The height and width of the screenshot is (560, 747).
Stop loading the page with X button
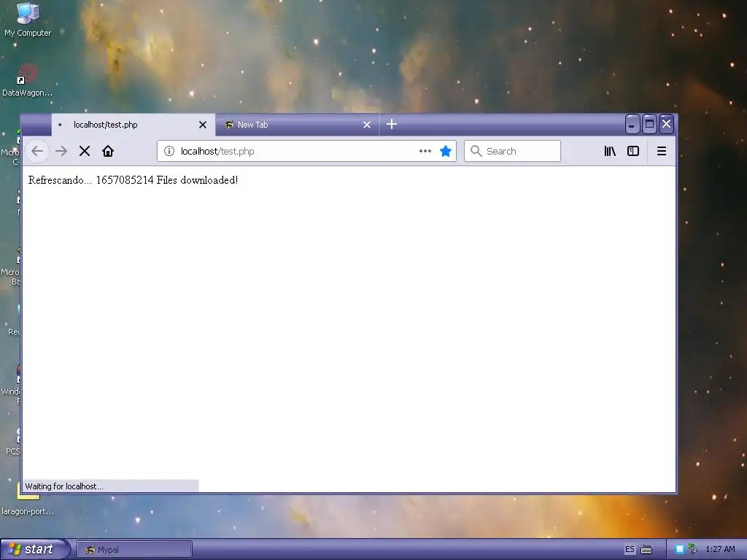(85, 152)
